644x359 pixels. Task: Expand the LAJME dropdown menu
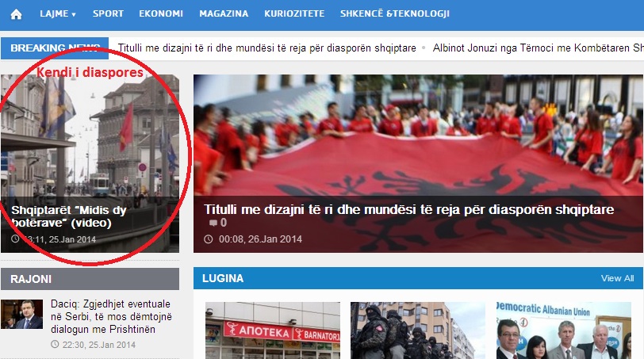57,13
